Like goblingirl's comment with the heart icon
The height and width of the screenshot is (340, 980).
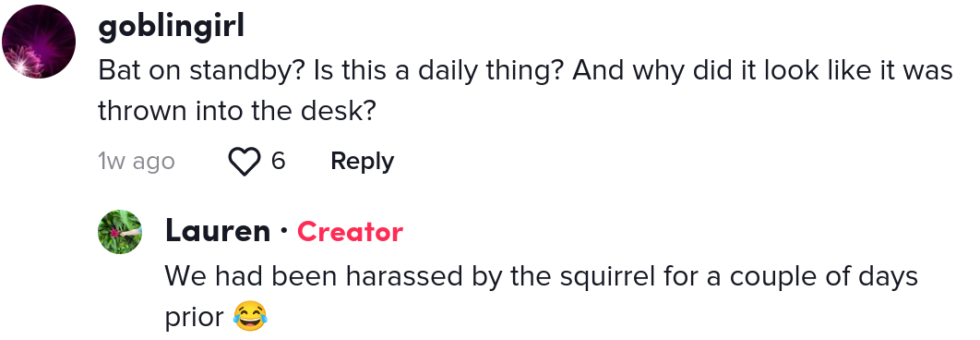(x=245, y=162)
